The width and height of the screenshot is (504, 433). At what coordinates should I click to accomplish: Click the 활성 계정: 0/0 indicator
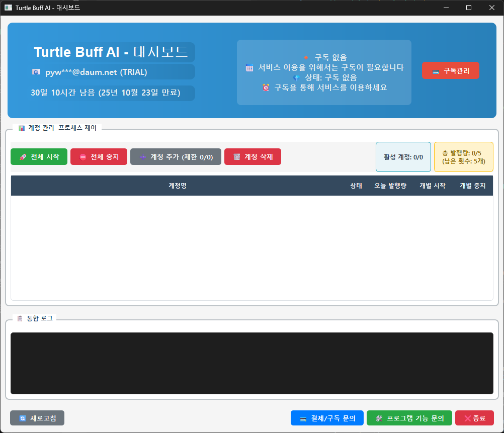coord(403,157)
